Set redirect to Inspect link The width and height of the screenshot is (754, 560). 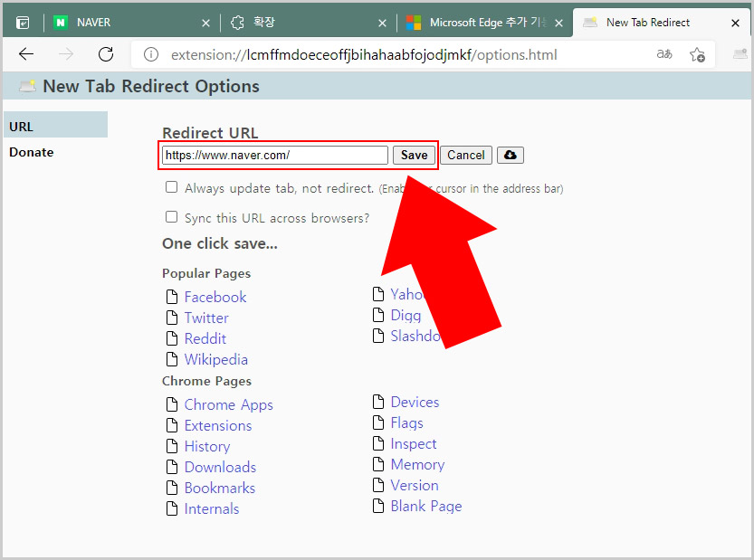[414, 443]
